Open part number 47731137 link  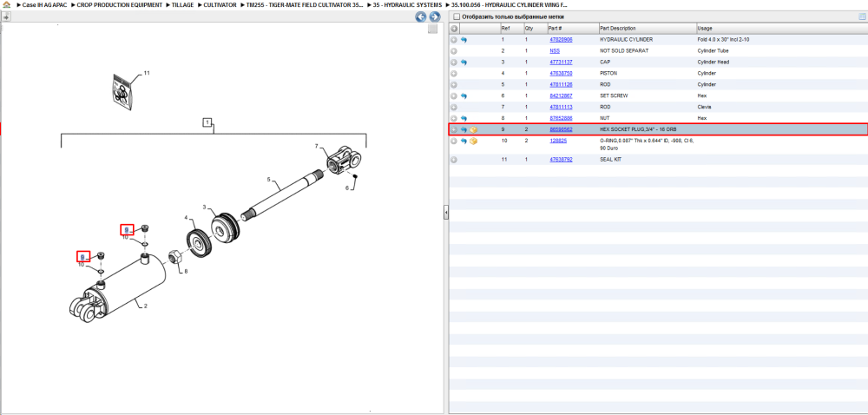(x=561, y=63)
